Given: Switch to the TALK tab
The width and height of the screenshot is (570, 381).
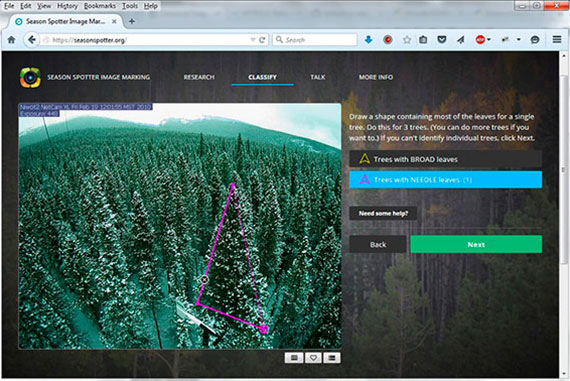Looking at the screenshot, I should (x=317, y=77).
